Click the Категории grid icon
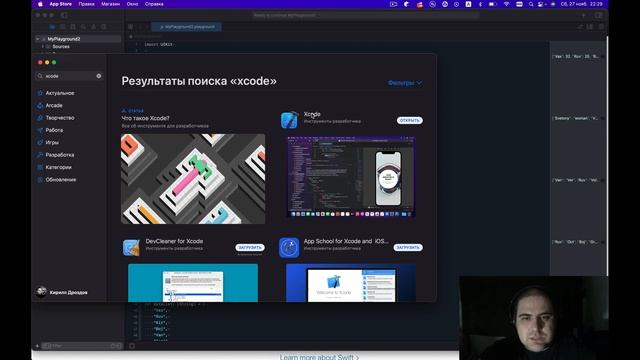 tap(40, 167)
